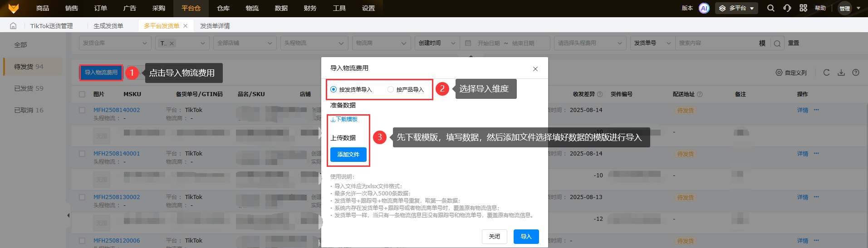Collapse the left sidebar arrow
The image size is (868, 248).
click(68, 215)
